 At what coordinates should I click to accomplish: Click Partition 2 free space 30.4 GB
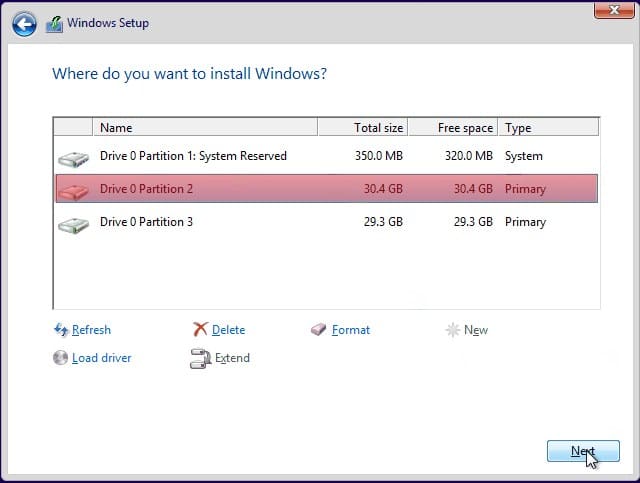click(x=473, y=189)
